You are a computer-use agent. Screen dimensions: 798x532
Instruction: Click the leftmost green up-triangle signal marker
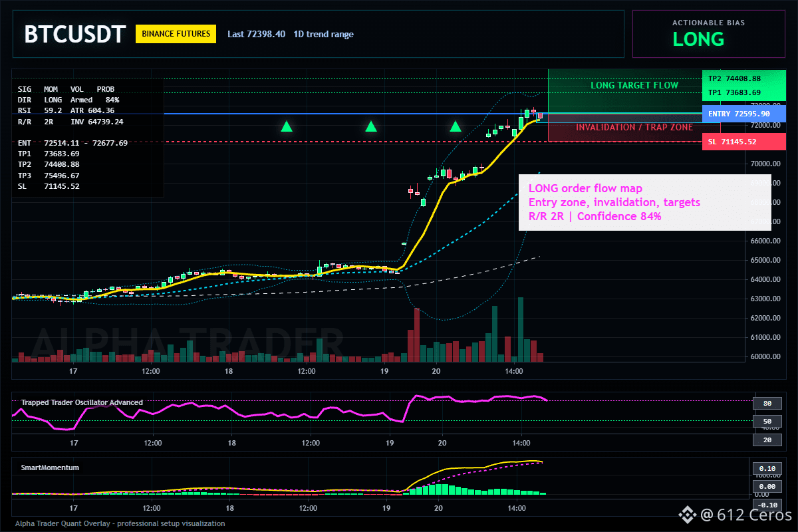(x=287, y=125)
